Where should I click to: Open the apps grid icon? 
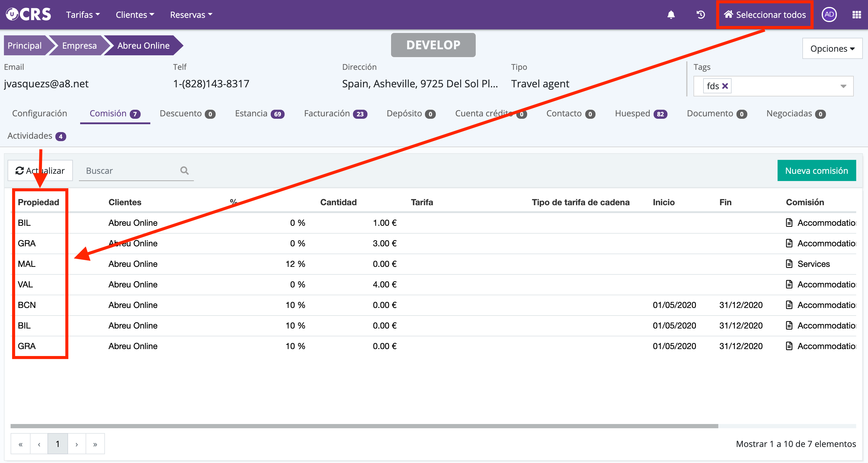pos(857,15)
